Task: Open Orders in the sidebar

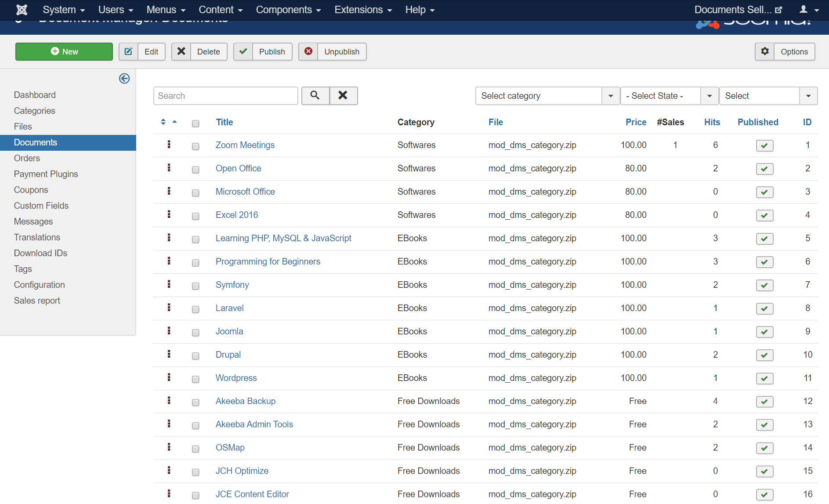Action: 27,158
